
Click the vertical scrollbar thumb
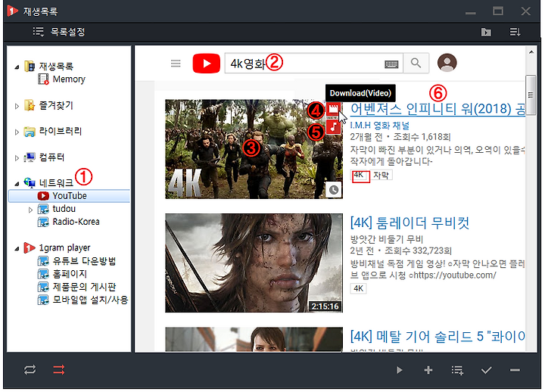pyautogui.click(x=531, y=95)
